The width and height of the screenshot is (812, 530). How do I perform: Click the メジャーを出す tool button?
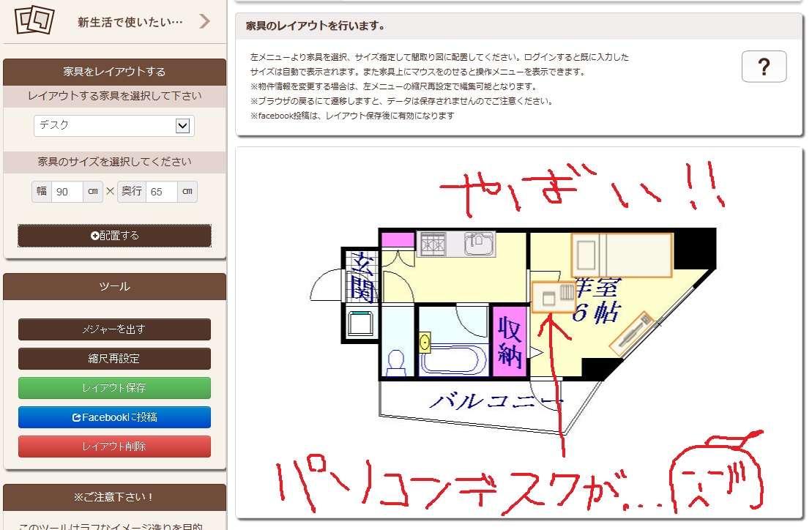point(114,329)
